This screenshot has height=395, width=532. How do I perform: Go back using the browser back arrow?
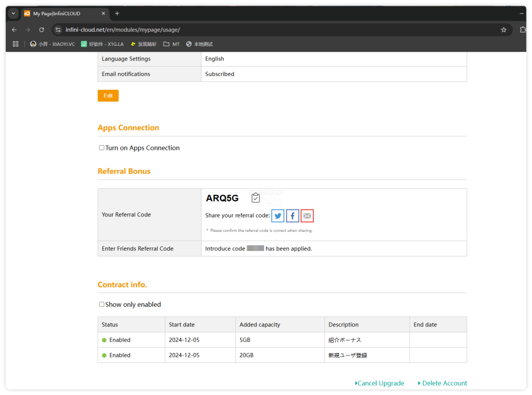click(14, 30)
